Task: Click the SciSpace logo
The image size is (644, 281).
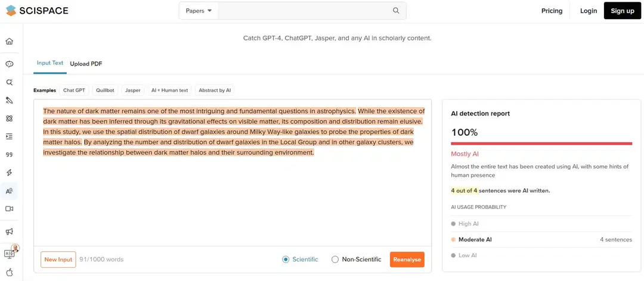Action: [37, 11]
